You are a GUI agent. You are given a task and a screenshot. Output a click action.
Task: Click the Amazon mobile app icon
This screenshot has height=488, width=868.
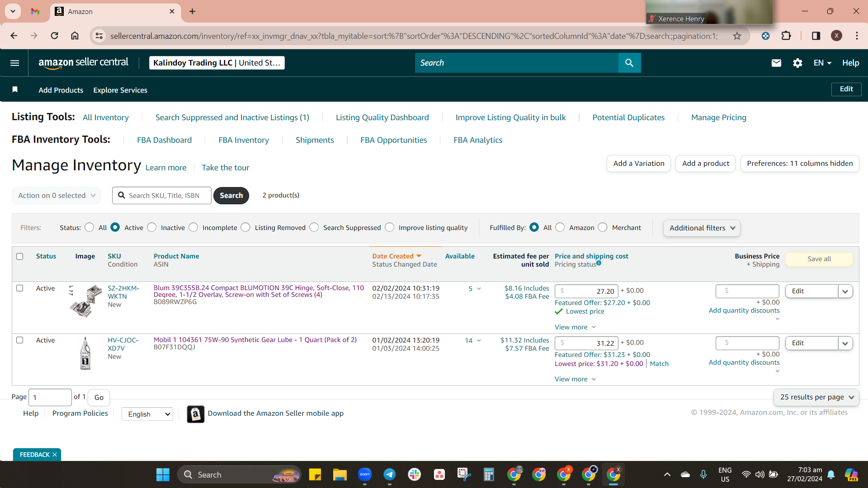point(196,414)
